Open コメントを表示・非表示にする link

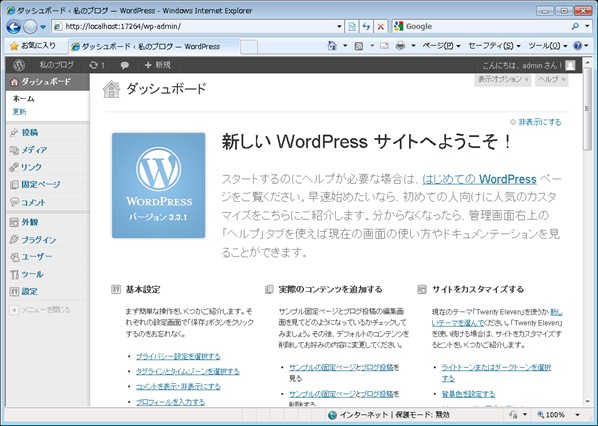(178, 387)
